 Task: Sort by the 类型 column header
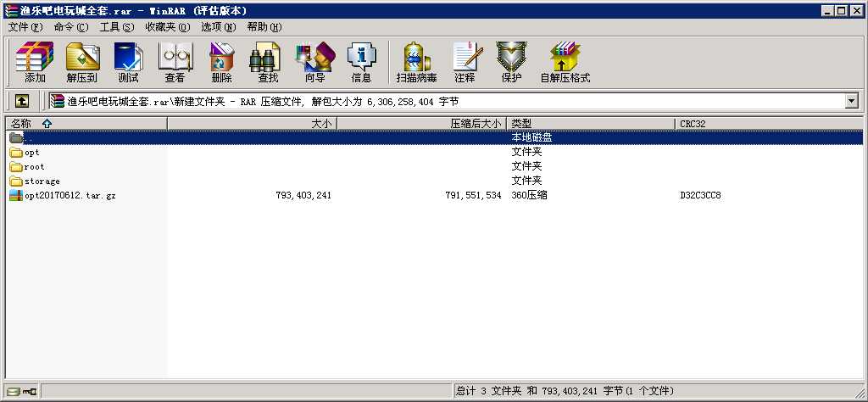(591, 124)
